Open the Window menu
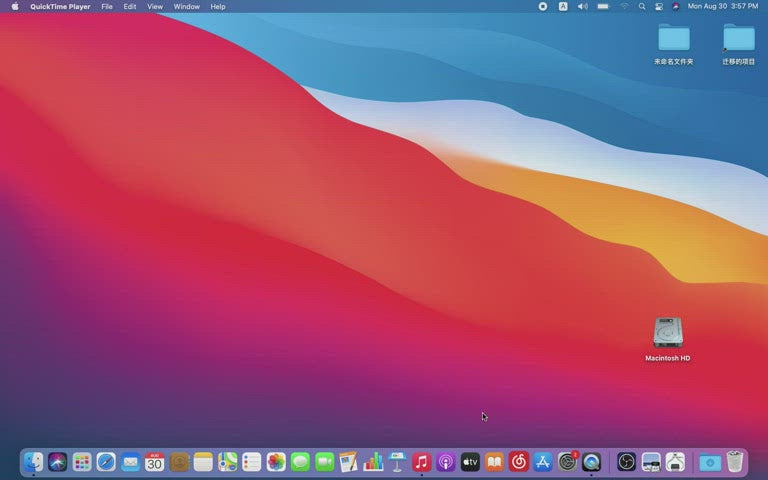 187,6
